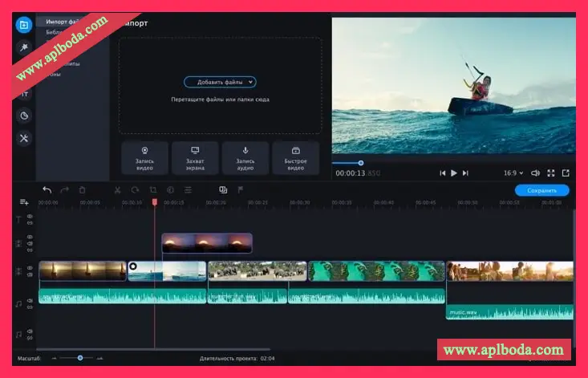Click the Add marker flag icon

coord(241,190)
